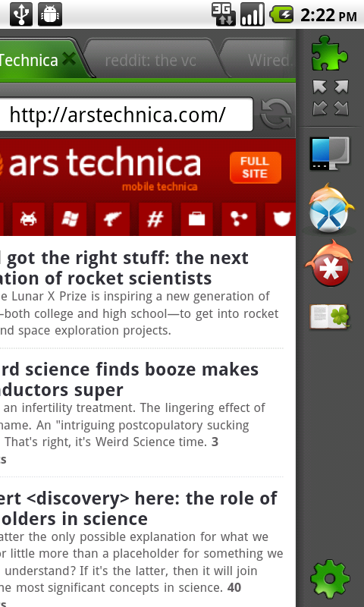This screenshot has height=607, width=364.
Task: Open the '<discovery> here: the role of' headline
Action: click(x=139, y=508)
